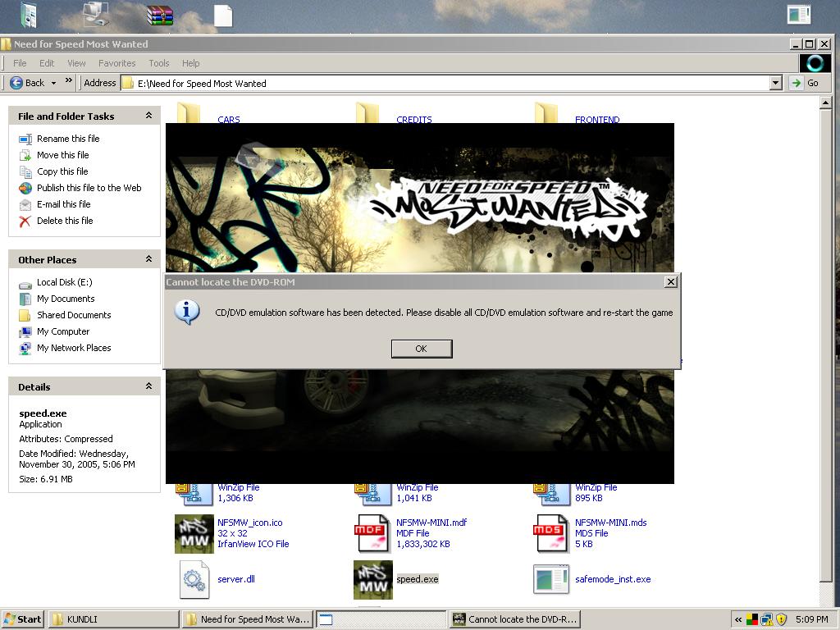Image resolution: width=840 pixels, height=630 pixels.
Task: Open the Favorites menu
Action: coord(116,63)
